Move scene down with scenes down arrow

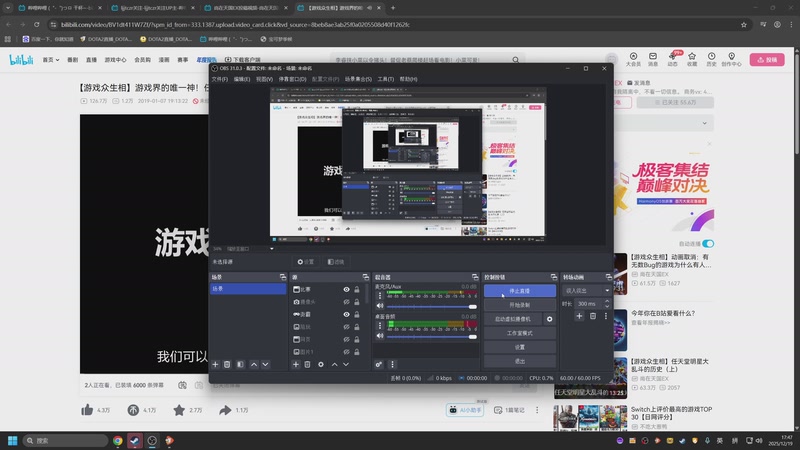point(265,364)
